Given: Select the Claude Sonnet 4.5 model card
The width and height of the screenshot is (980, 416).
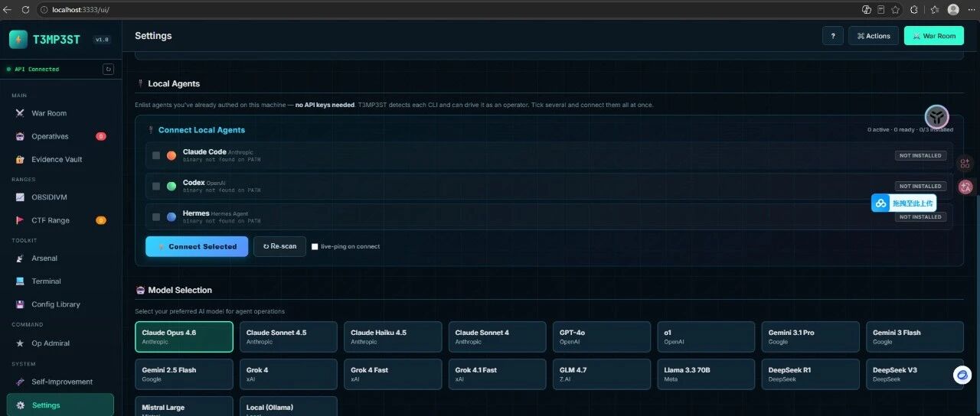Looking at the screenshot, I should (289, 336).
